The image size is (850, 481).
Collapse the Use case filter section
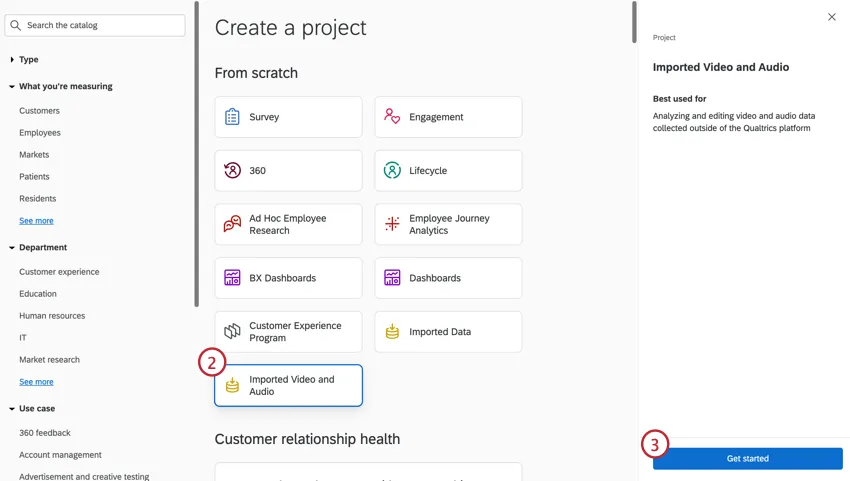coord(12,409)
